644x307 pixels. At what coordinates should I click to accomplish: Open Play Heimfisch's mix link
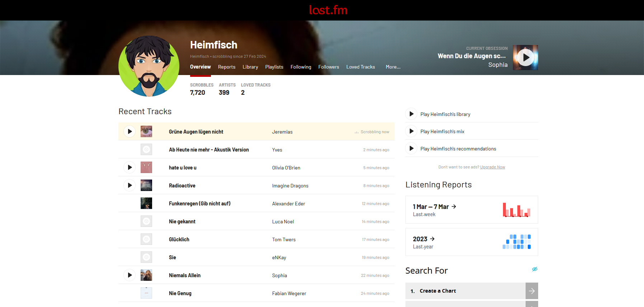point(442,131)
